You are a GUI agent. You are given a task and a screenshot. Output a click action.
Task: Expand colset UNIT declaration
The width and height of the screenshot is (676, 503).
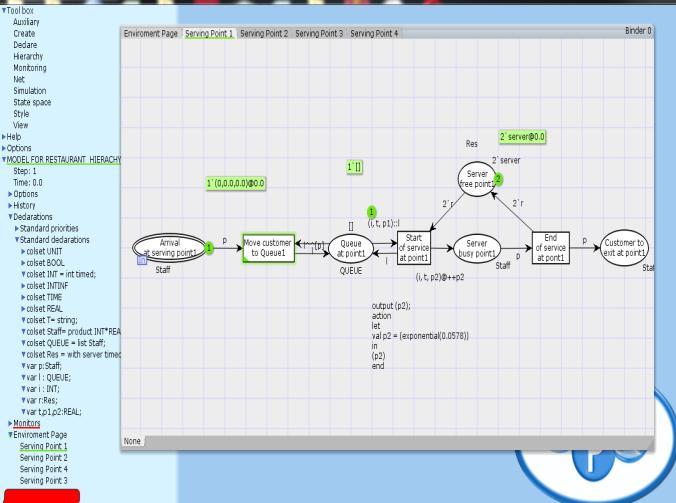tap(23, 251)
